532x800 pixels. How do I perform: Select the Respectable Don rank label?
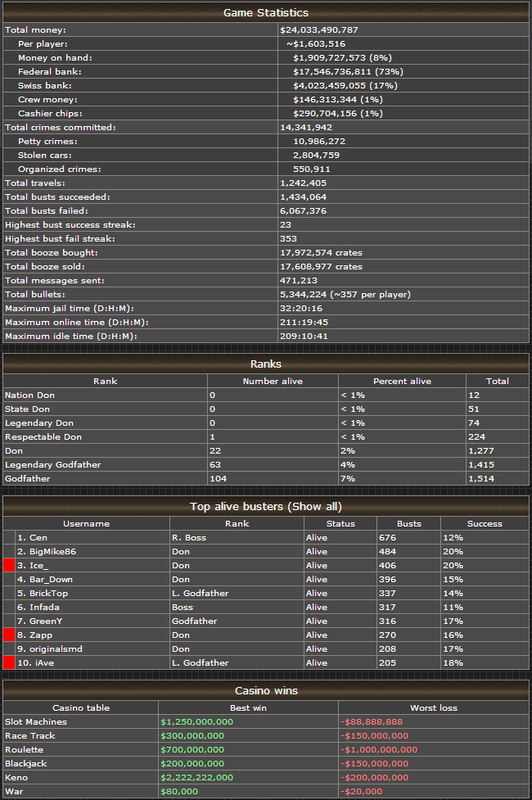(x=43, y=436)
